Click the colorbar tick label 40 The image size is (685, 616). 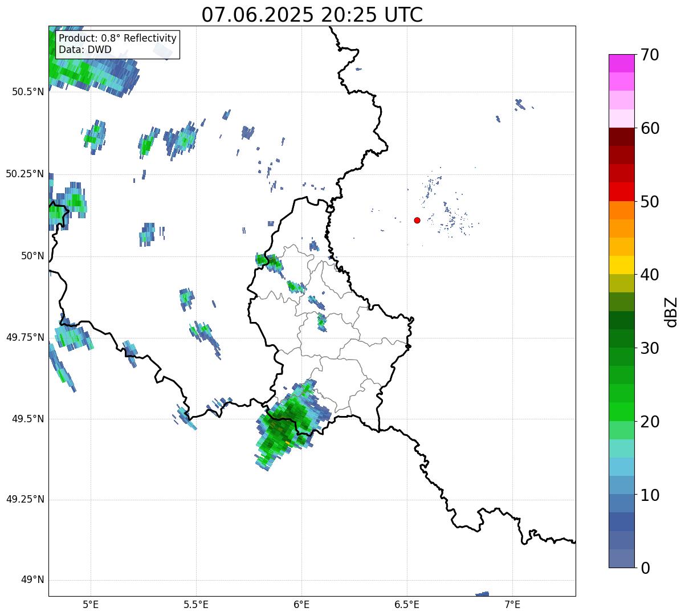[650, 275]
